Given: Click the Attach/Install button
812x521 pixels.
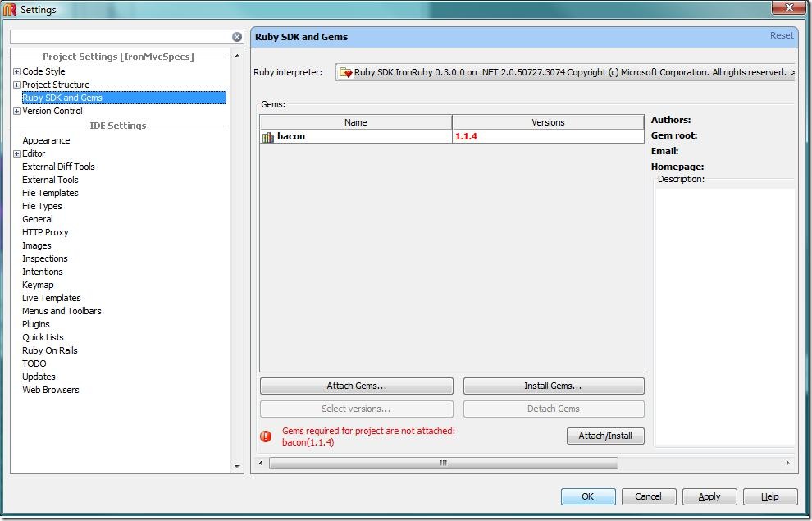Looking at the screenshot, I should point(605,436).
